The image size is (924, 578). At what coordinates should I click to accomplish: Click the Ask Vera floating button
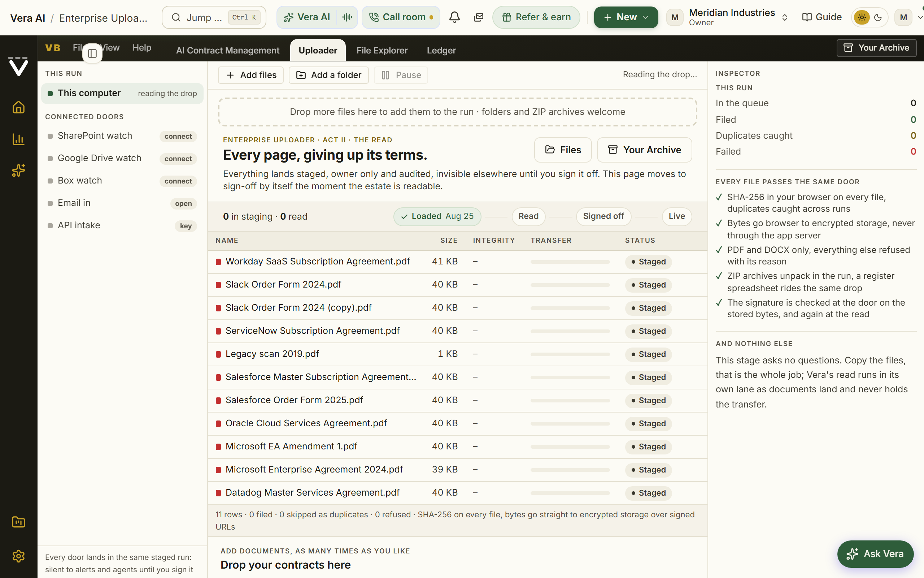click(875, 554)
